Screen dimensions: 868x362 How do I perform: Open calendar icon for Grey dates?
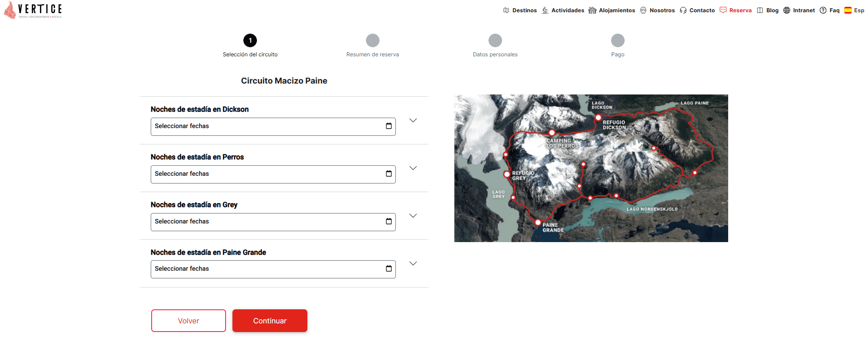(x=389, y=222)
